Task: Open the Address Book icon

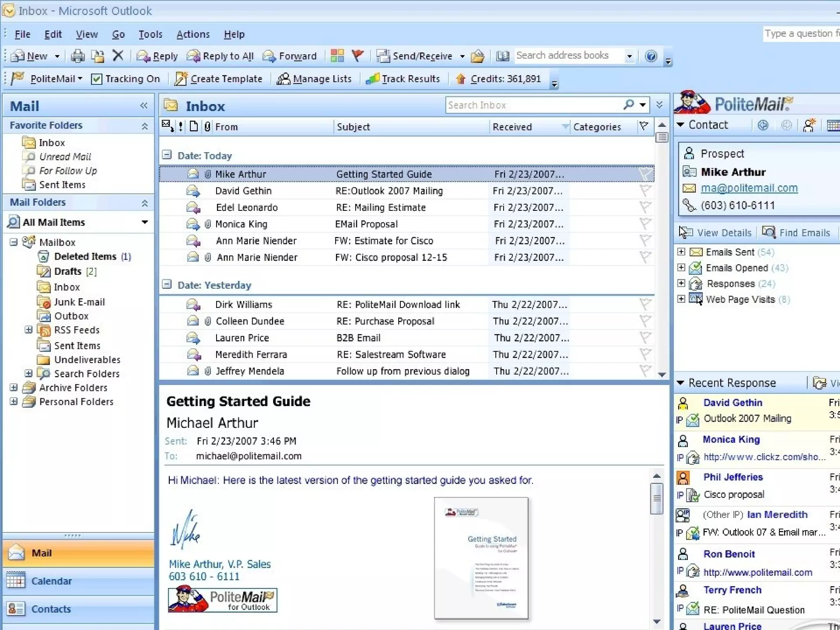Action: coord(502,56)
